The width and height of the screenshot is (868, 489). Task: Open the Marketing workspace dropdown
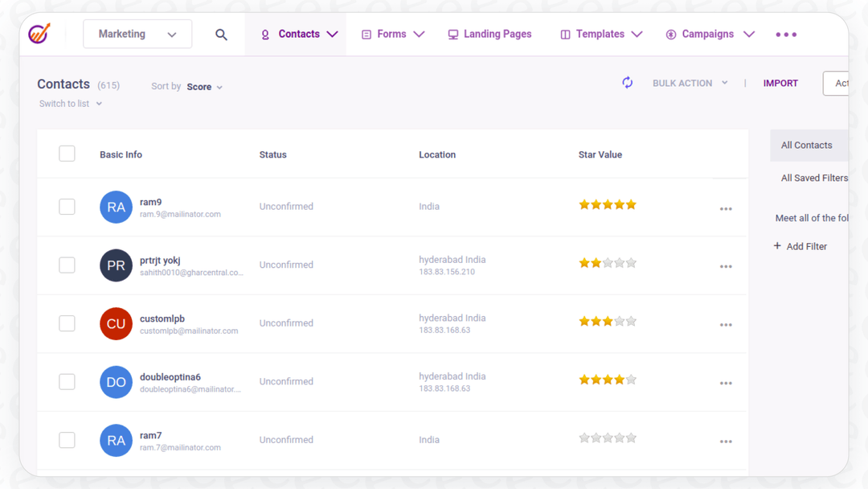(137, 34)
